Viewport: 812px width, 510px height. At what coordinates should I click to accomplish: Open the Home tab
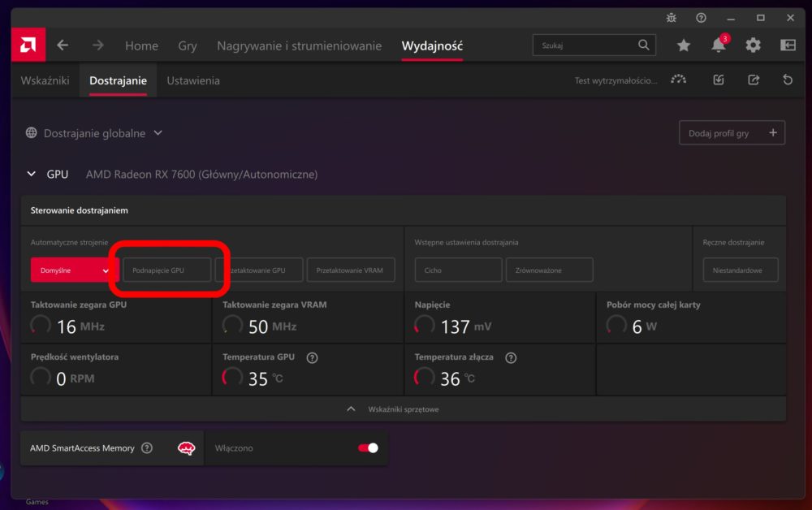pos(141,45)
